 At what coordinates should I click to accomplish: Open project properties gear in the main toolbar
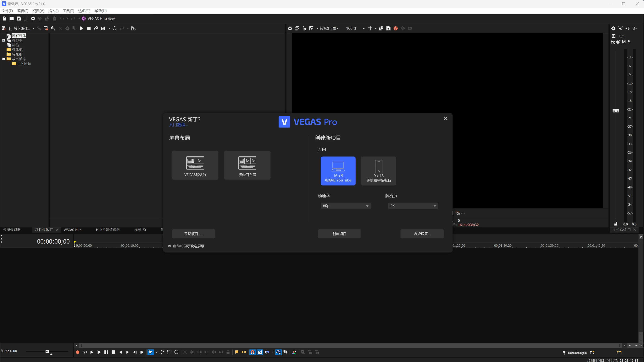point(33,19)
